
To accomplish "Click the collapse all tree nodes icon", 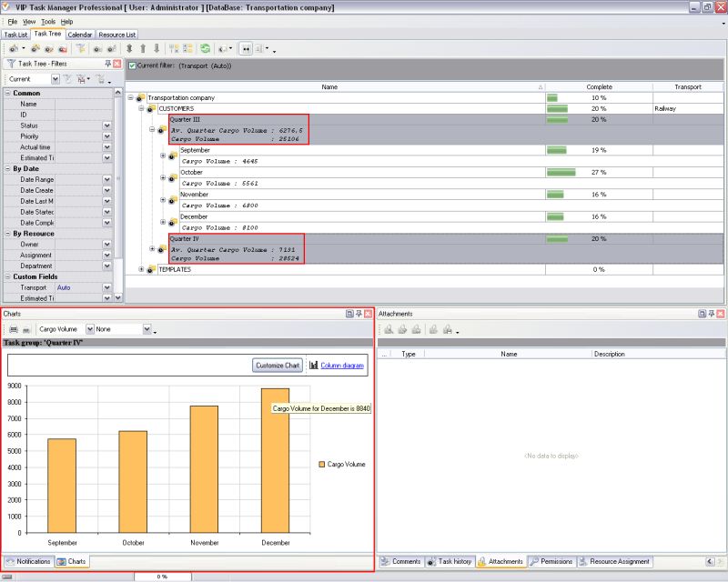I will [x=187, y=48].
